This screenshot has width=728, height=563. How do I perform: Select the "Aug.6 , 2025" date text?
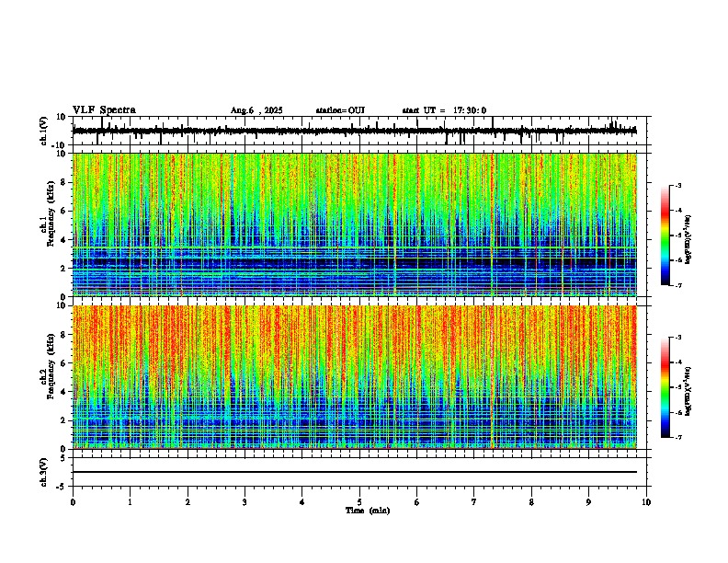click(x=256, y=110)
